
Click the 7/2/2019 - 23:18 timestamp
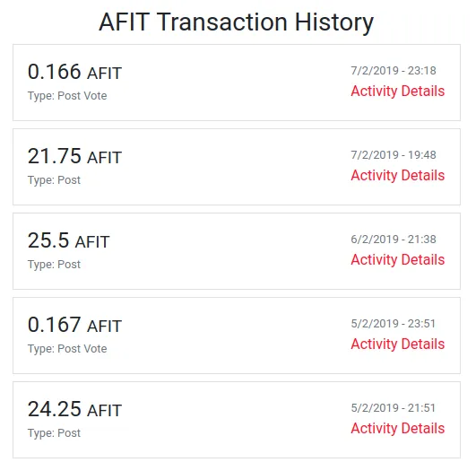coord(394,71)
